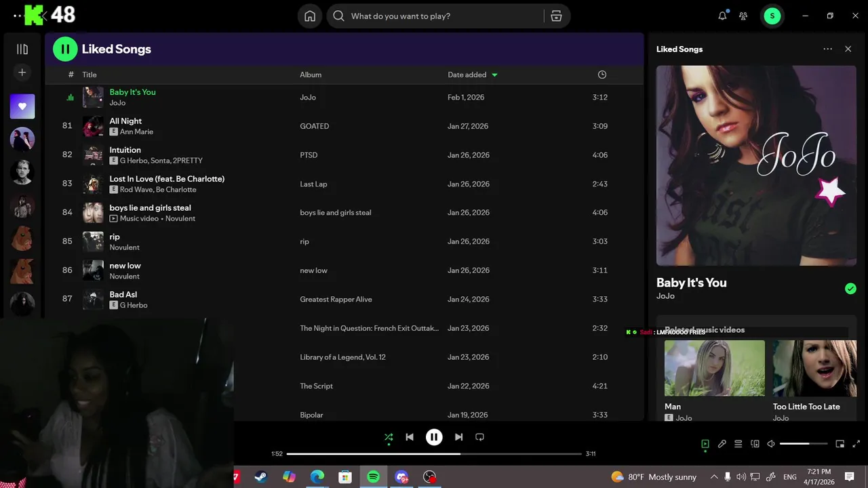This screenshot has width=868, height=488.
Task: Pause Liked Songs with green header button
Action: click(x=65, y=49)
